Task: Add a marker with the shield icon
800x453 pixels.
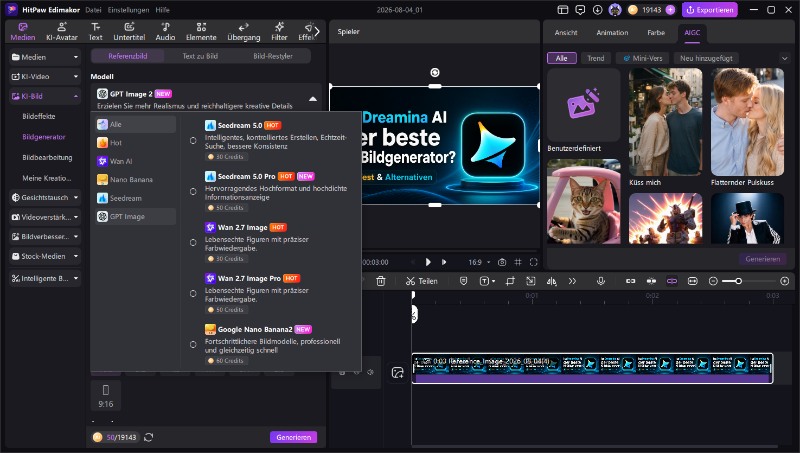Action: pos(463,281)
